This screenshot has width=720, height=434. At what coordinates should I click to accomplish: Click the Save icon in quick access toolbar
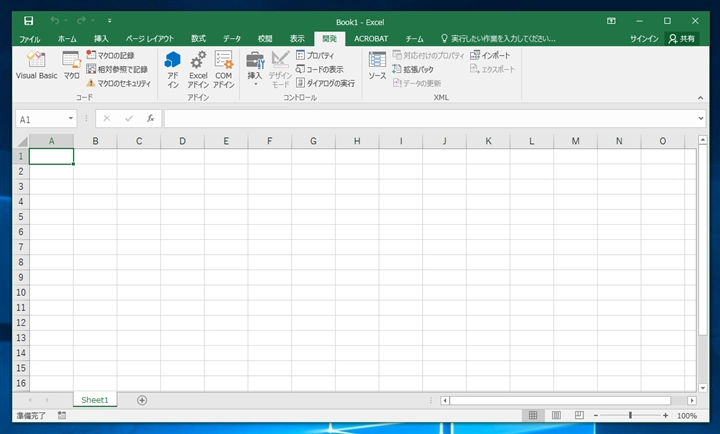(28, 21)
